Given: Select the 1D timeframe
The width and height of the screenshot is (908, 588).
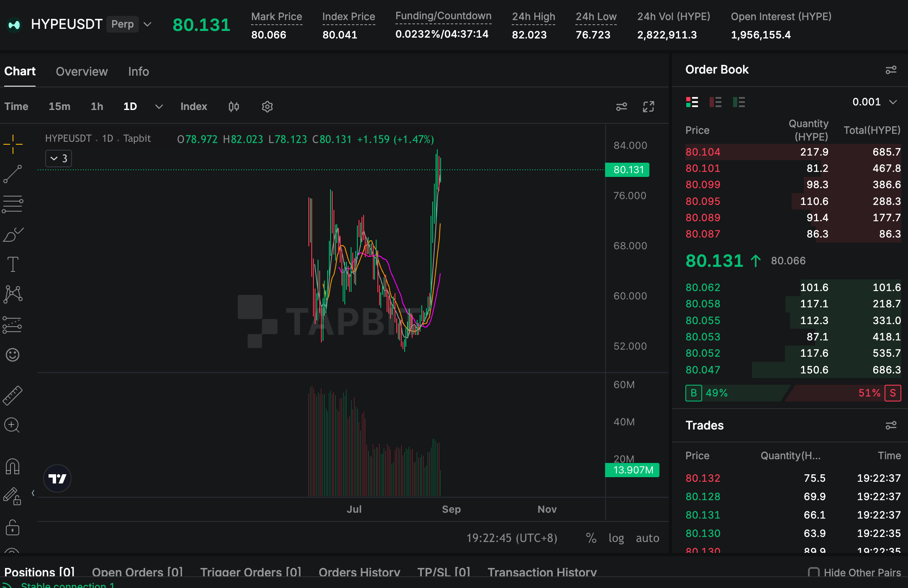Looking at the screenshot, I should pyautogui.click(x=130, y=107).
